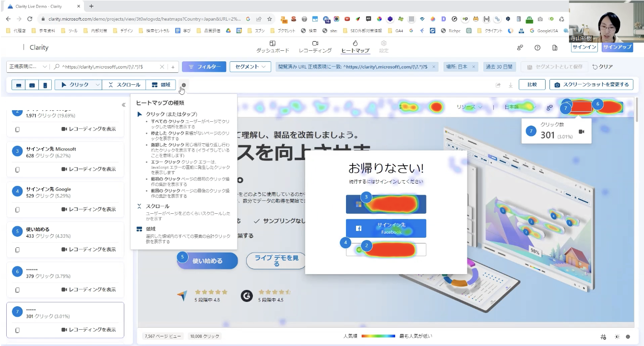
Task: Open the 設定 tab
Action: tap(384, 47)
